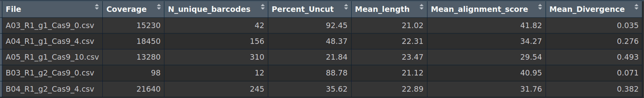The image size is (644, 98).
Task: Sort table by File column arrows
Action: (97, 7)
